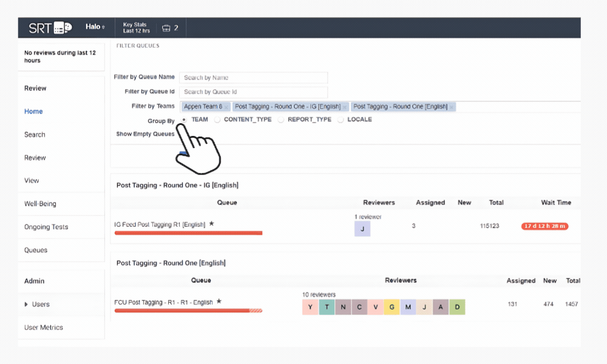Image resolution: width=607 pixels, height=364 pixels.
Task: Click reviewer avatar Y in FCU queue
Action: tap(310, 308)
